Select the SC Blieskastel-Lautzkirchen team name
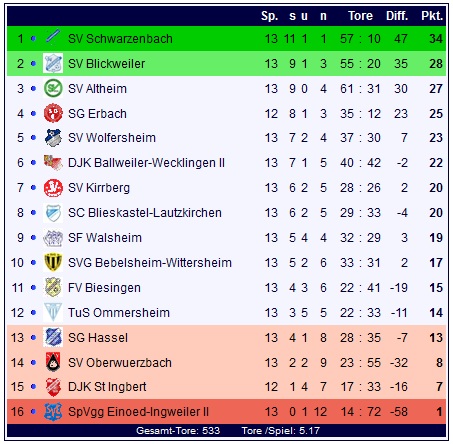 pyautogui.click(x=145, y=213)
